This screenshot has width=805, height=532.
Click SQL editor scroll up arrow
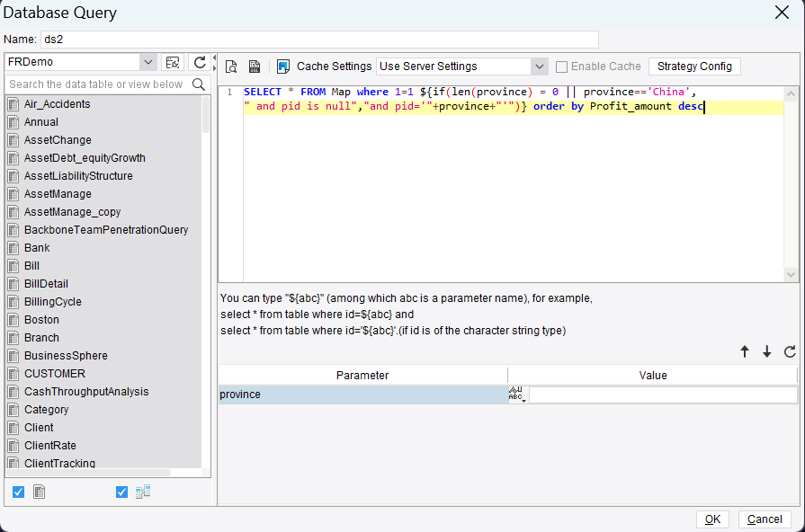click(791, 93)
